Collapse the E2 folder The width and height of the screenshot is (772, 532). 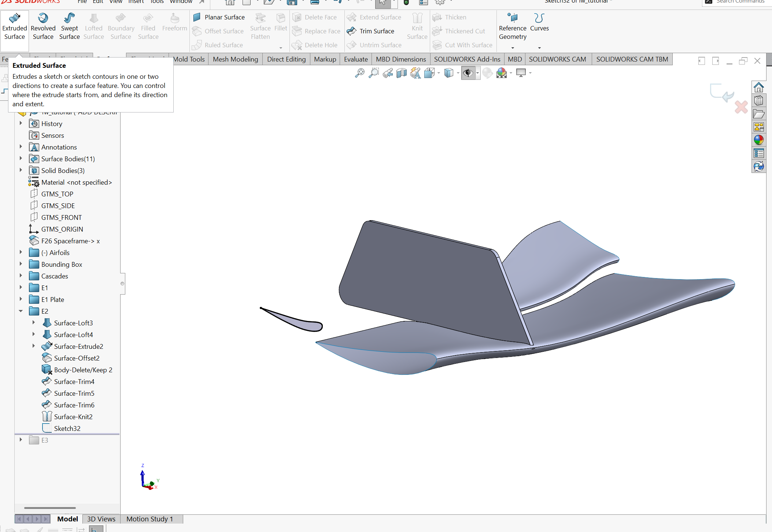pyautogui.click(x=21, y=311)
